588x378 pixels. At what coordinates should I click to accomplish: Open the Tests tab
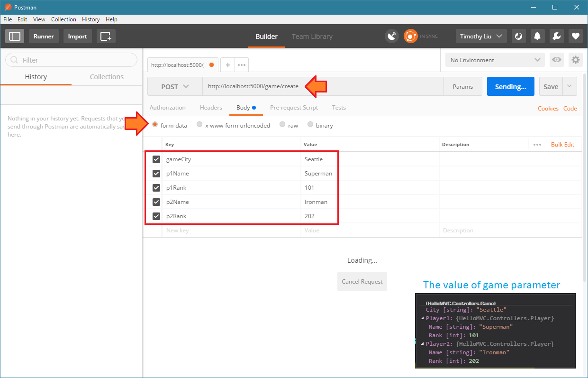[339, 108]
